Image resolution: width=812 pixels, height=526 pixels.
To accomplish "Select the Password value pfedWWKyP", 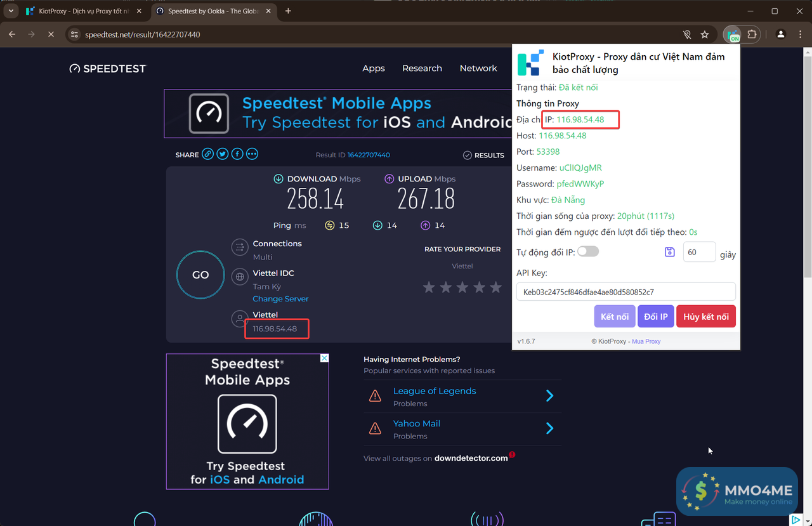I will point(580,184).
